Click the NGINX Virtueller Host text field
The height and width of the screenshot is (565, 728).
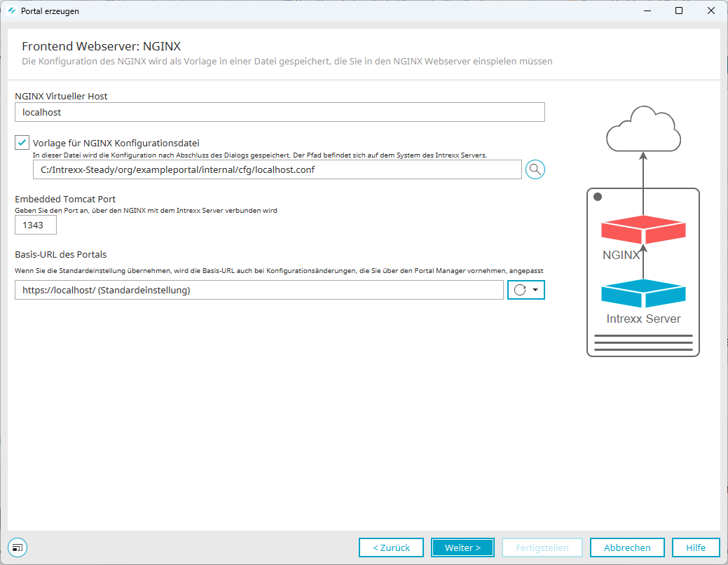tap(280, 112)
